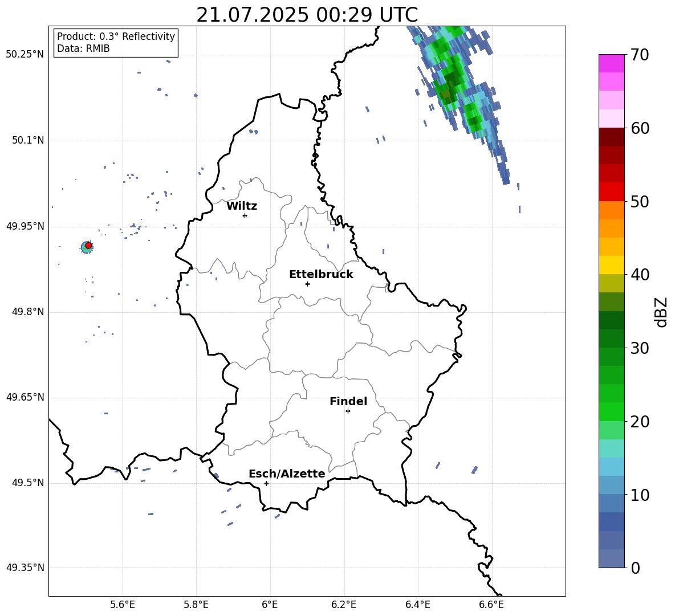Click the colorbar tick label 10
The width and height of the screenshot is (675, 616).
pyautogui.click(x=640, y=495)
